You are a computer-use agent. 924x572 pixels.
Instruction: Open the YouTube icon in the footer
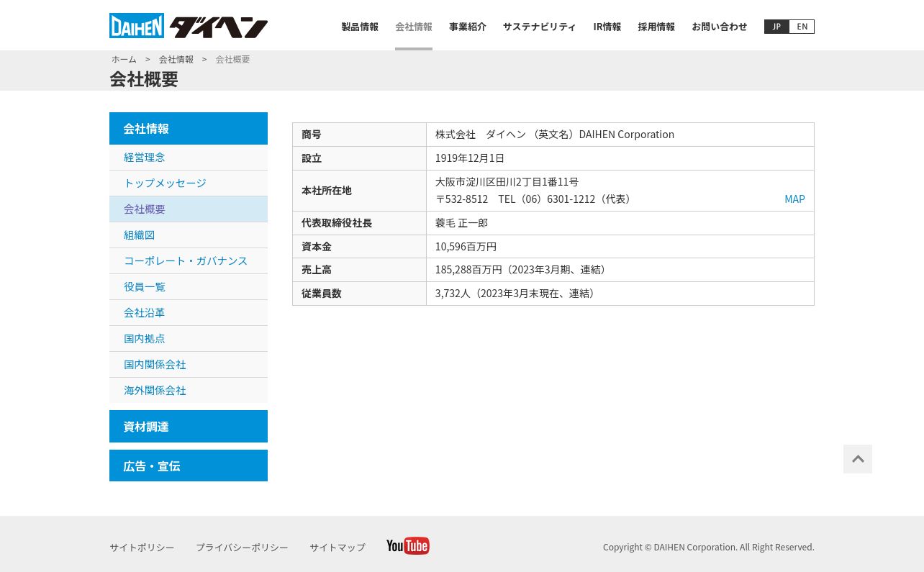pos(408,546)
